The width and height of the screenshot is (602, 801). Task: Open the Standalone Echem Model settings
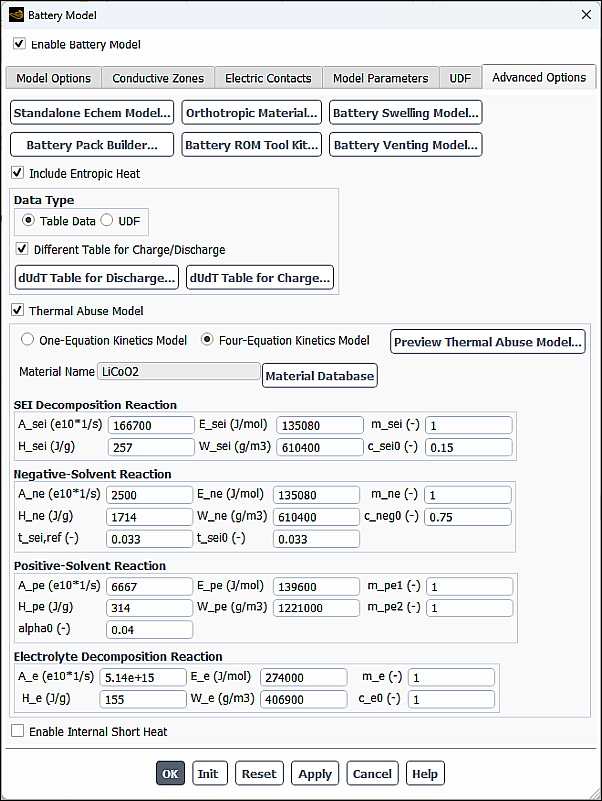[x=91, y=113]
